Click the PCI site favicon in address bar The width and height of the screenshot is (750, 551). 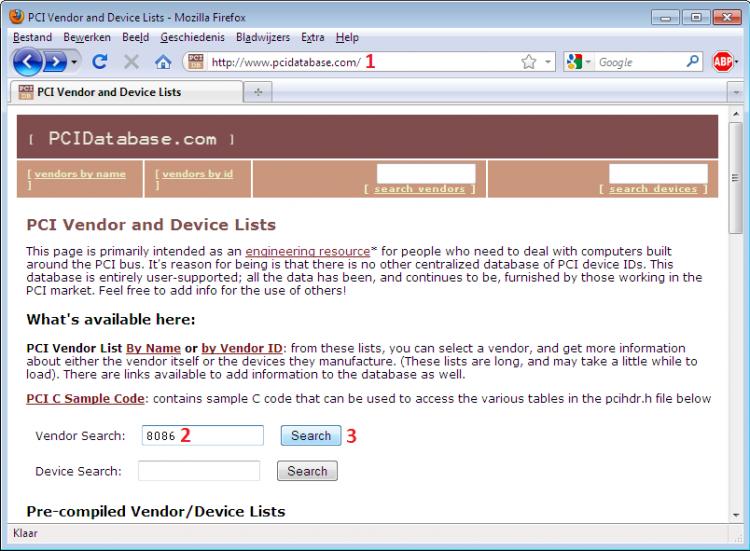point(196,62)
